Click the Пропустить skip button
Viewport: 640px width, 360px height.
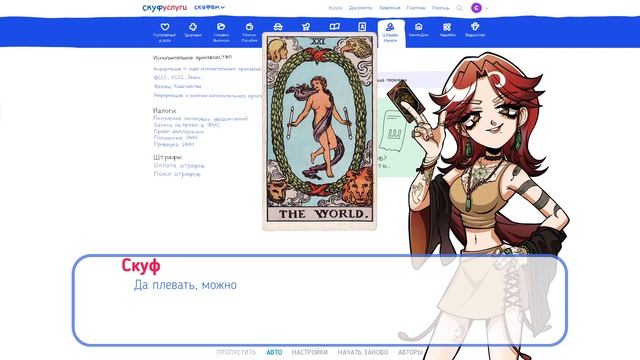236,352
